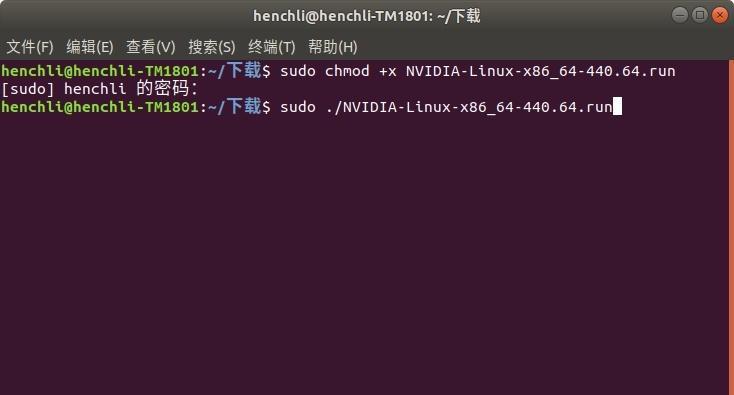Open the 查看(V) menu
This screenshot has height=395, width=734.
point(150,47)
